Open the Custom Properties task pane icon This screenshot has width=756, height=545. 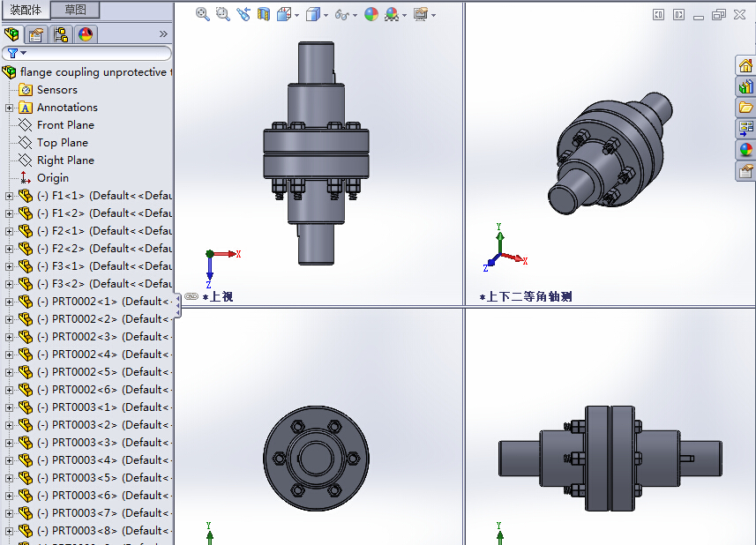pos(745,170)
